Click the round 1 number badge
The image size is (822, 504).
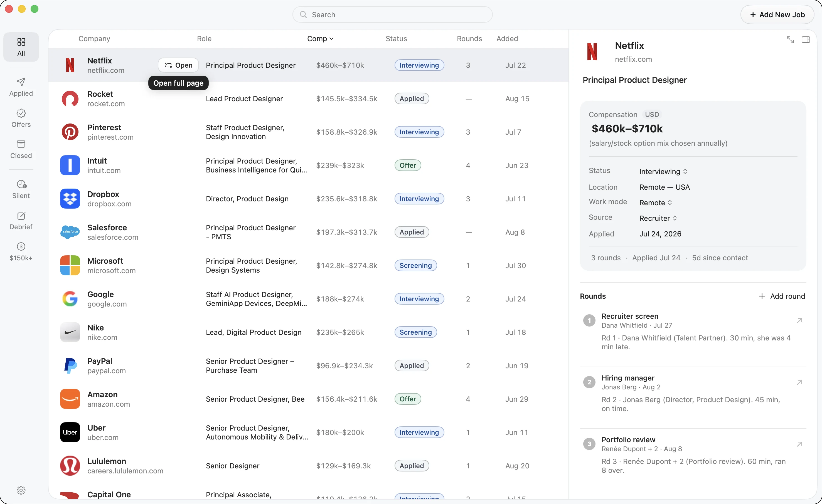tap(589, 320)
